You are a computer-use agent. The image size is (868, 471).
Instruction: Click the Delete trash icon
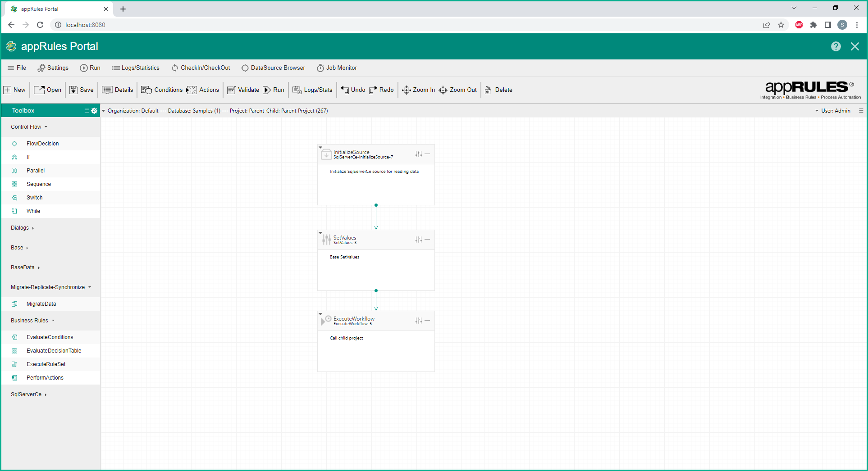(x=488, y=90)
